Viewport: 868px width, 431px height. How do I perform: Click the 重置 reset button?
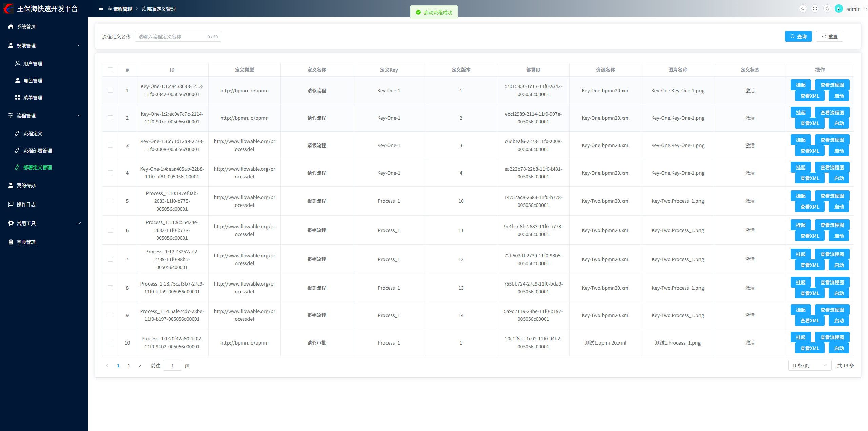[829, 36]
